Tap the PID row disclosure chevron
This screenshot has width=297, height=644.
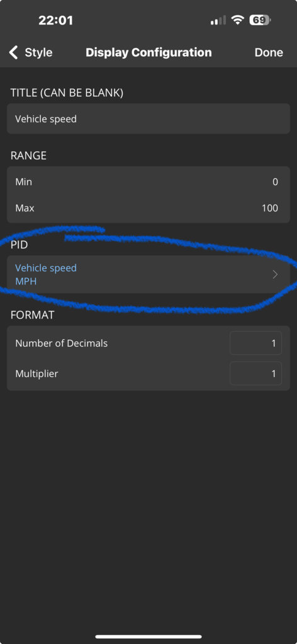pyautogui.click(x=275, y=274)
